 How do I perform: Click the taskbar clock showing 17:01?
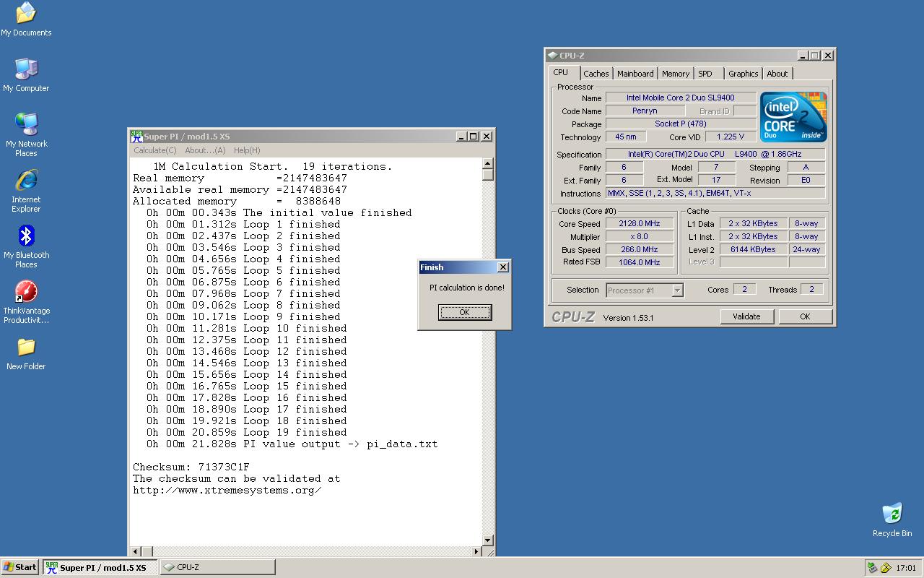pos(906,568)
